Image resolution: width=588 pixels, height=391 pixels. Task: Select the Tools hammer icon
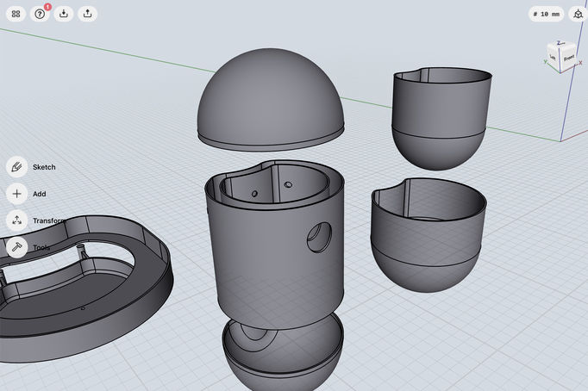(16, 247)
